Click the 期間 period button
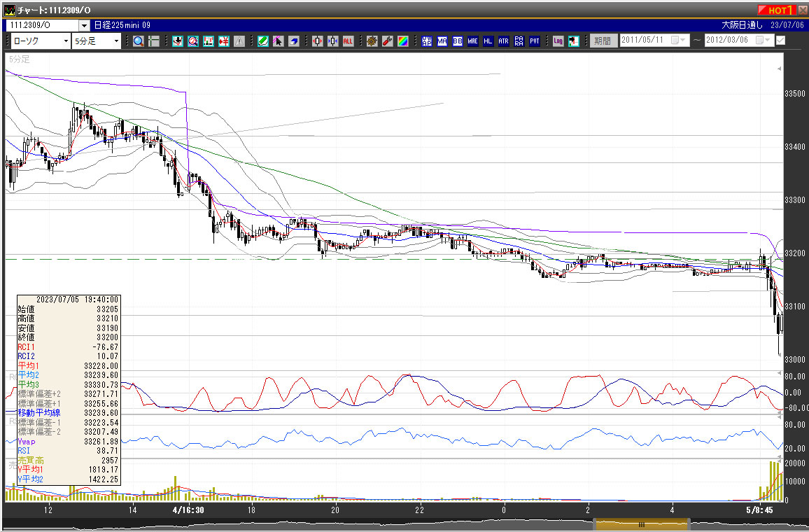The image size is (809, 532). (603, 41)
